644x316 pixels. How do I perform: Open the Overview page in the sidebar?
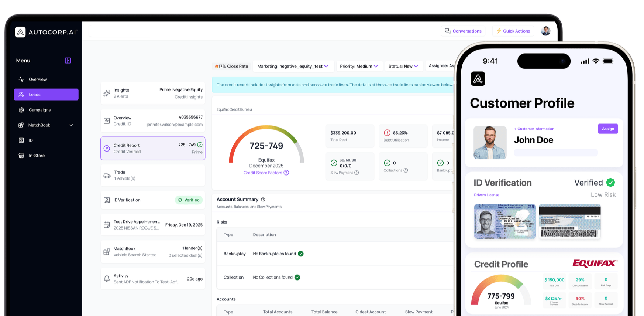click(38, 79)
